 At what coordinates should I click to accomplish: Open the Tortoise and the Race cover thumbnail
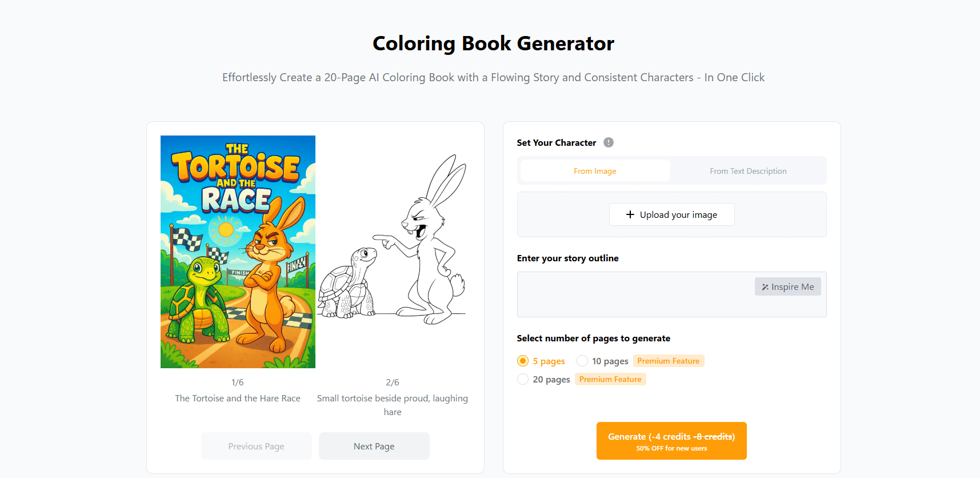pos(238,252)
